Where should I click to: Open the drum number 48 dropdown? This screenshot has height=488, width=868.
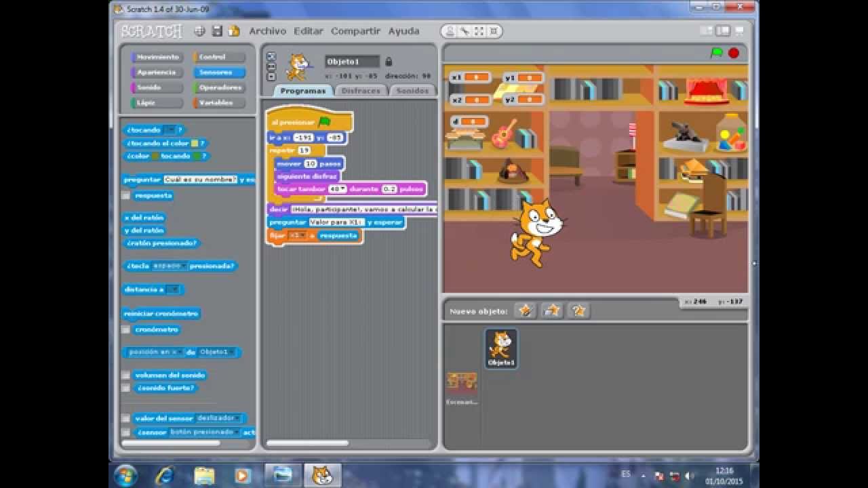coord(337,189)
